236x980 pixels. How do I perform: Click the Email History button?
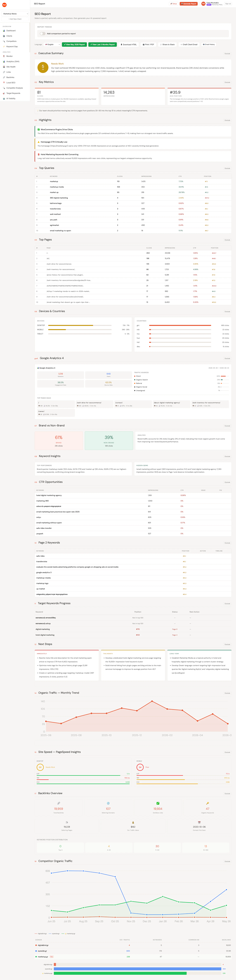pyautogui.click(x=209, y=44)
